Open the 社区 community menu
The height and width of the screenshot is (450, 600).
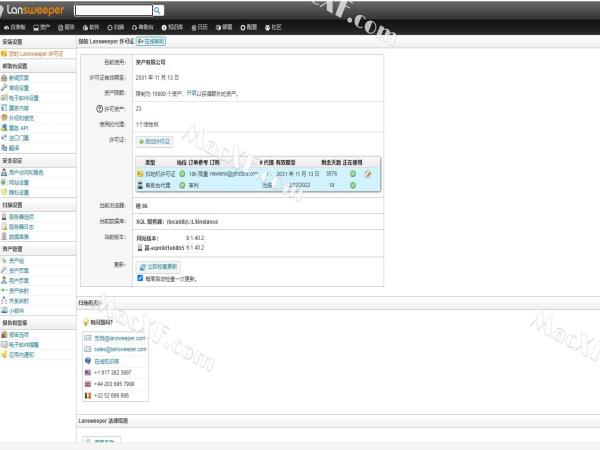point(273,28)
